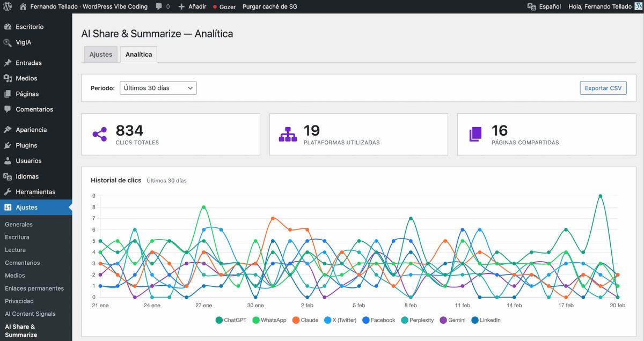The width and height of the screenshot is (644, 341).
Task: Open Herramientas in the sidebar
Action: pyautogui.click(x=36, y=192)
